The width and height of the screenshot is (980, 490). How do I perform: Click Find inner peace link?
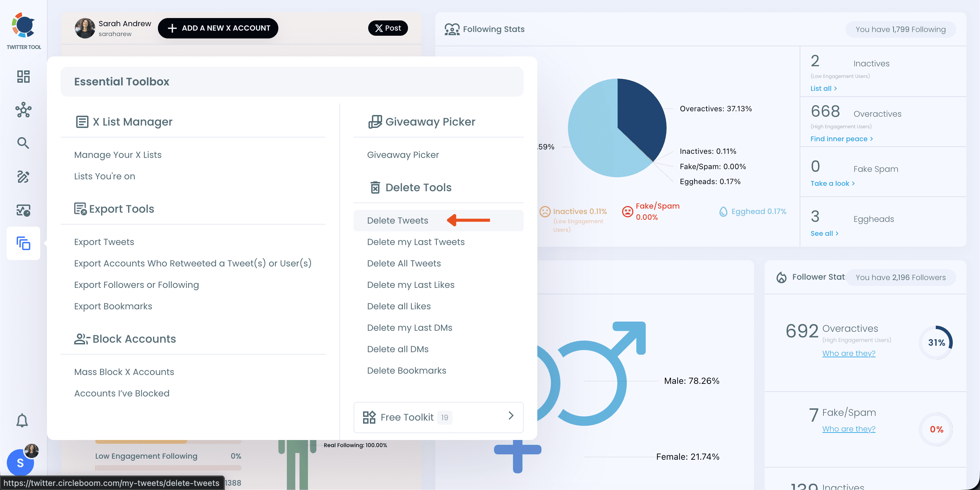point(842,139)
